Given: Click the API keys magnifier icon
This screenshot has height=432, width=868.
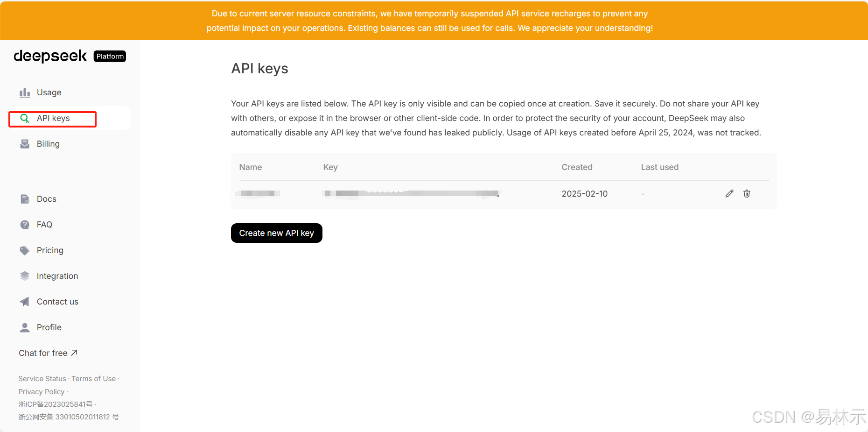Looking at the screenshot, I should pyautogui.click(x=25, y=118).
